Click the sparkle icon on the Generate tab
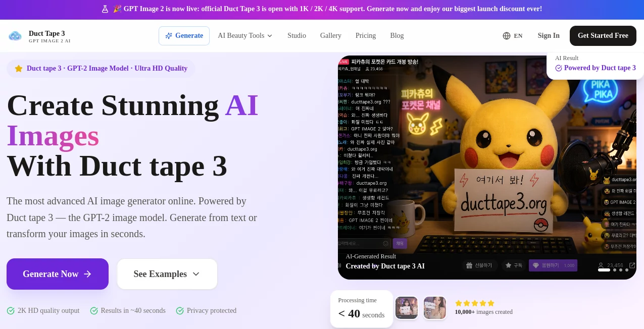 point(169,36)
